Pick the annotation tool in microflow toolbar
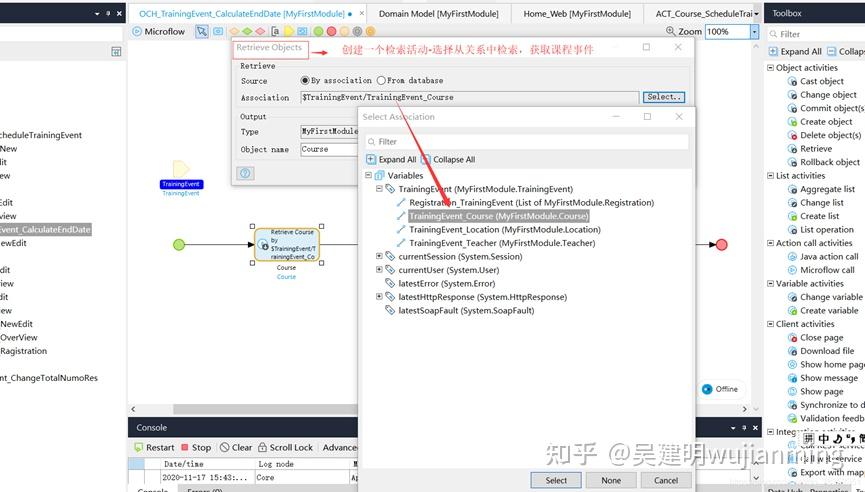 (x=275, y=31)
